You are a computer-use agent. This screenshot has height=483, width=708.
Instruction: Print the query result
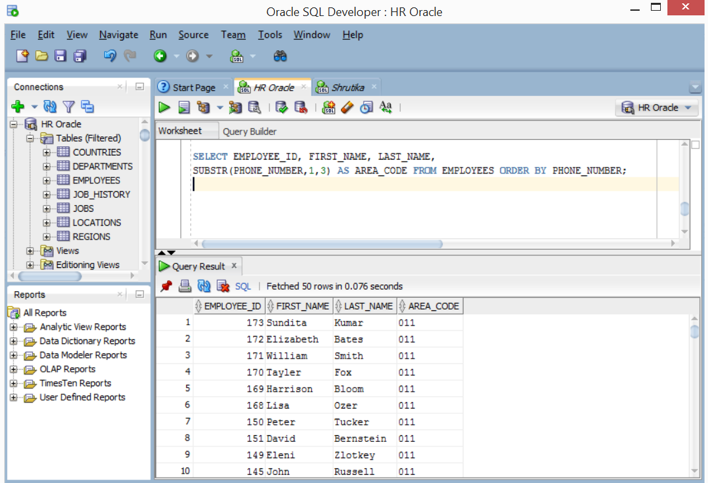pos(185,286)
